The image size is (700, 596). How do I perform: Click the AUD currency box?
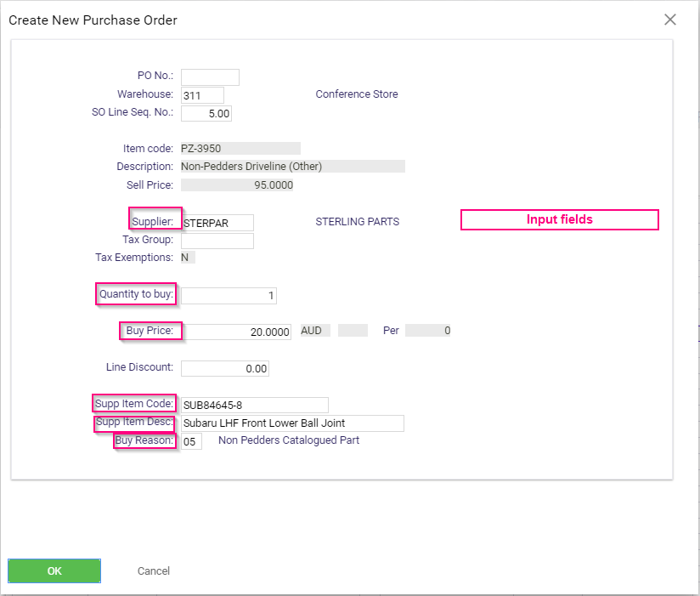(x=315, y=331)
